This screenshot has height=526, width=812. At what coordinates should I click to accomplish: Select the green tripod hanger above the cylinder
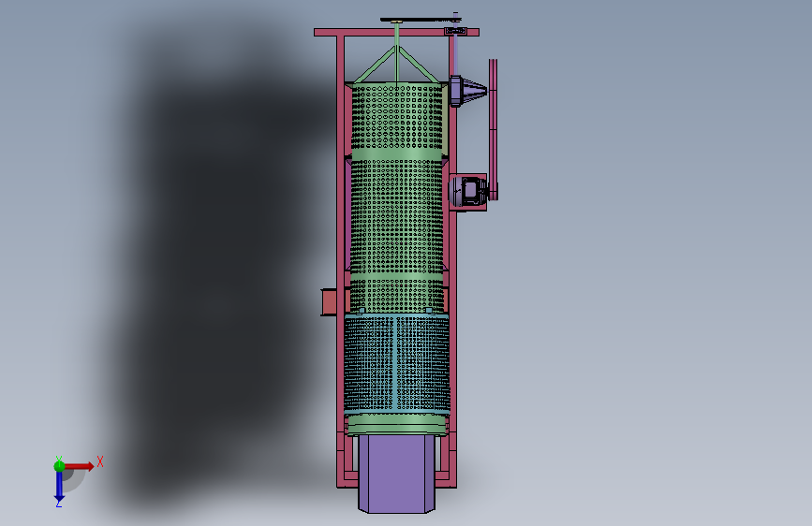pos(397,63)
